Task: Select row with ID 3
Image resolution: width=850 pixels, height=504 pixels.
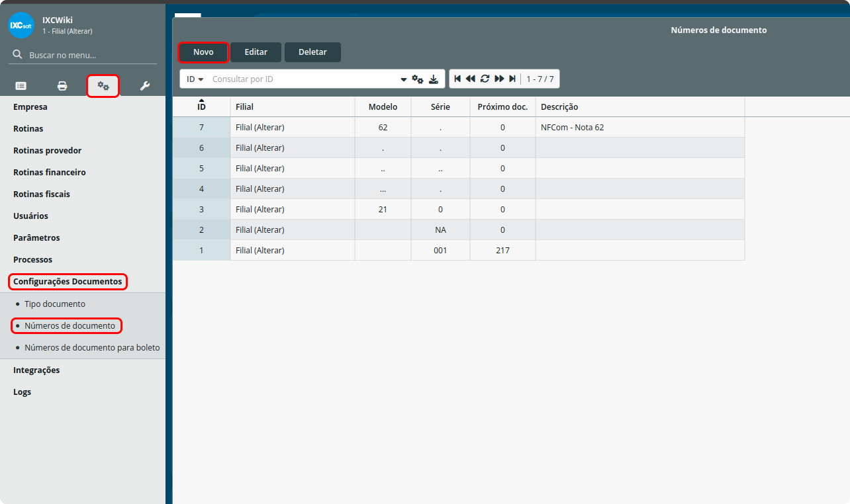Action: pyautogui.click(x=458, y=209)
